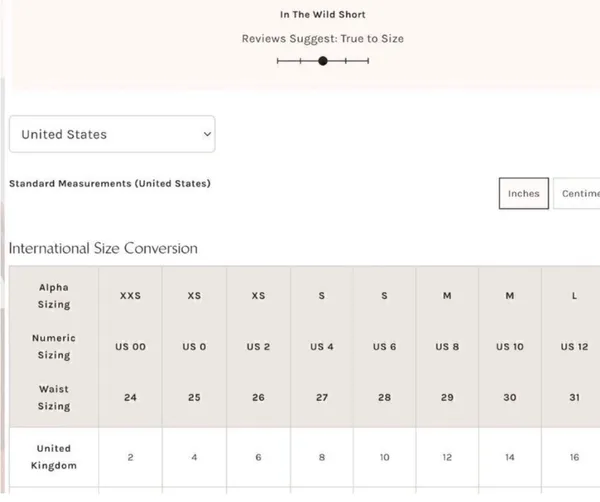Click 'International Size Conversion' heading
Screen dimensions: 600x502
(103, 248)
